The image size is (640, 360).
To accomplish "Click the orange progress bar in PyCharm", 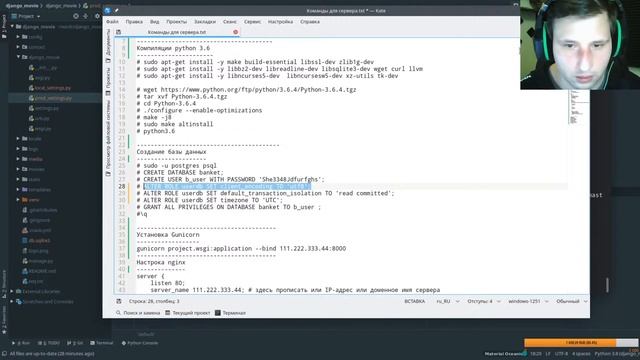I will tap(581, 342).
